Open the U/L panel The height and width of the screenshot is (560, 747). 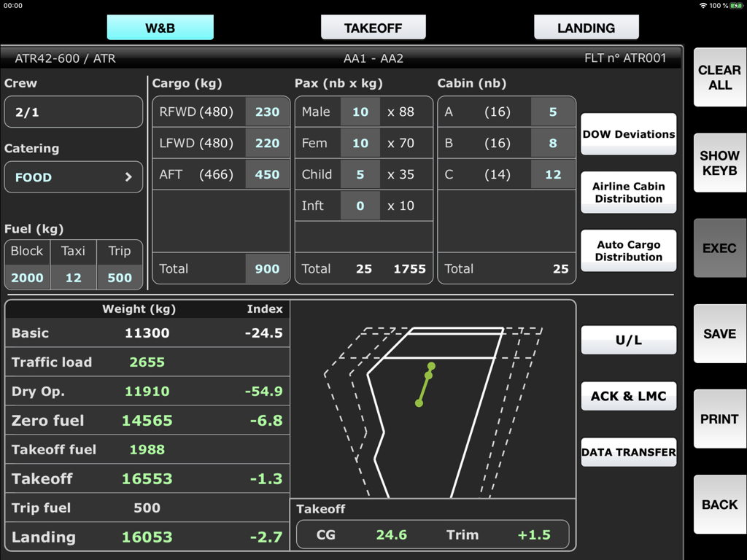(x=628, y=340)
